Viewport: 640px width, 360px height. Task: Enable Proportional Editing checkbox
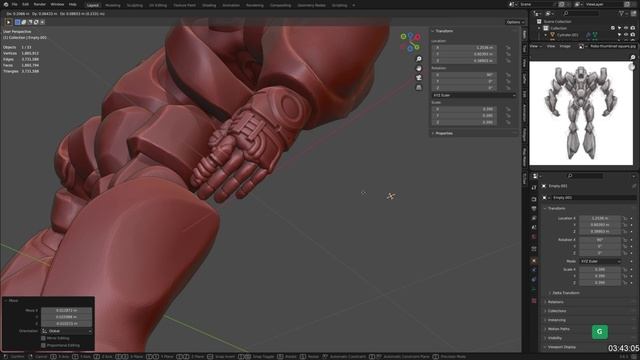43,345
